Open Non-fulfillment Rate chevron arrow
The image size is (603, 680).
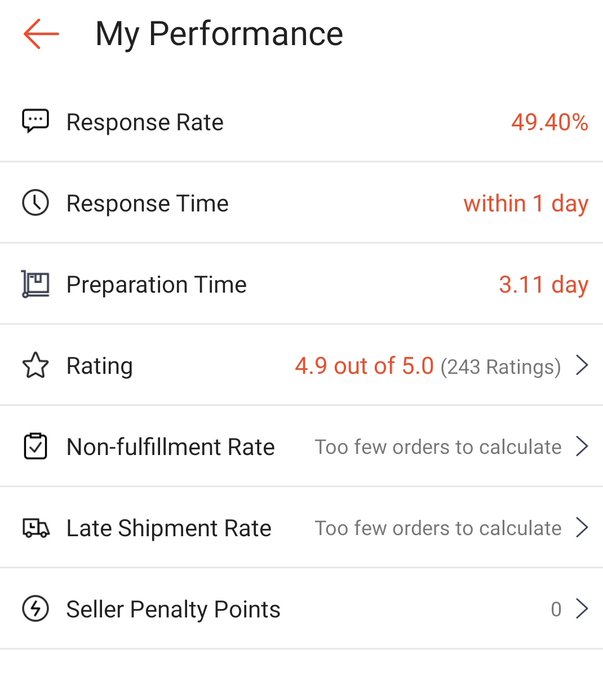coord(582,447)
